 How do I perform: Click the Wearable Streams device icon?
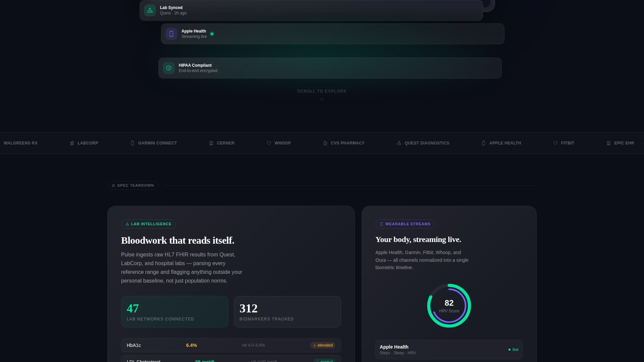381,224
